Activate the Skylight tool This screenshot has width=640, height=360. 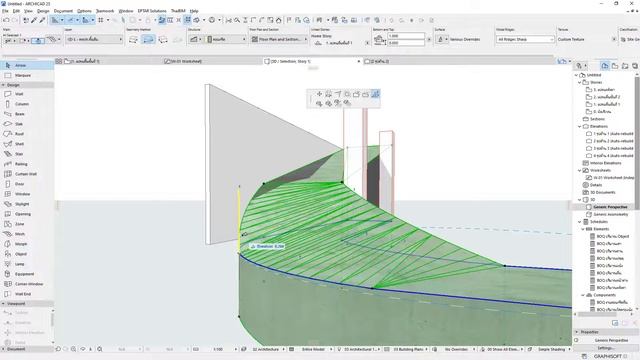[27, 204]
